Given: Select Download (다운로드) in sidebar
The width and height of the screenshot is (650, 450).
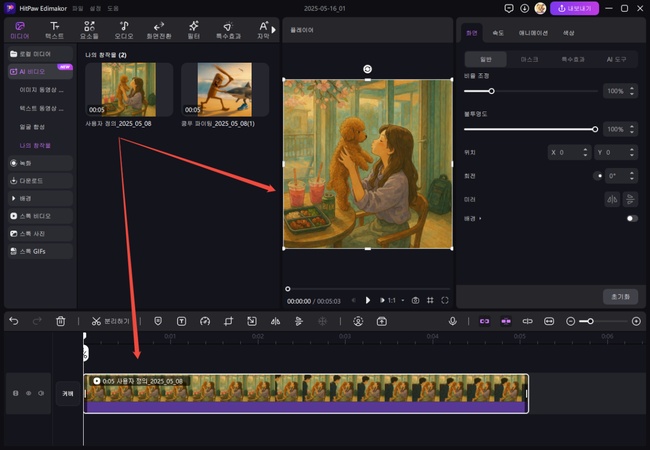Looking at the screenshot, I should click(40, 181).
